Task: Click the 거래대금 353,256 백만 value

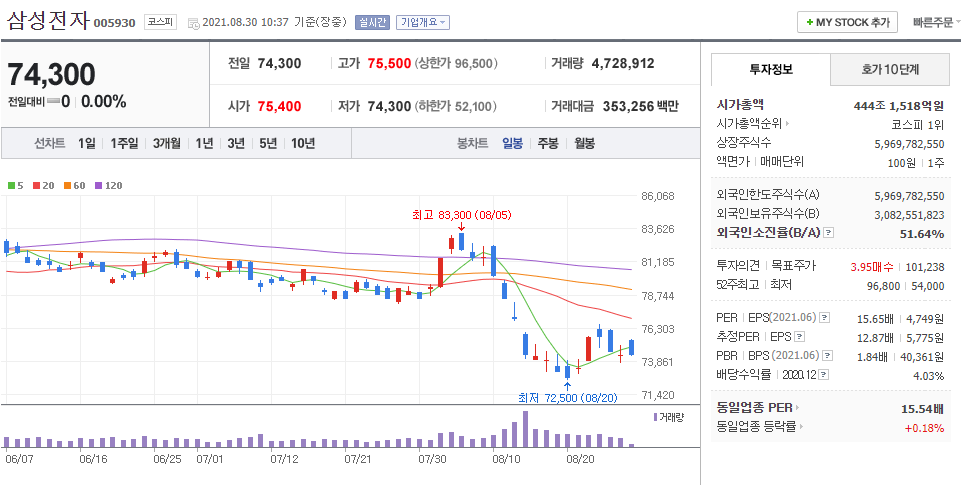Action: coord(640,106)
